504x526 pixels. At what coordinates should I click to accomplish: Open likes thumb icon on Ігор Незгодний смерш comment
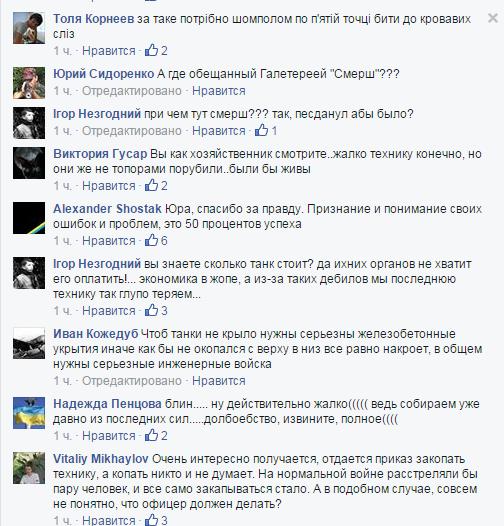[261, 130]
